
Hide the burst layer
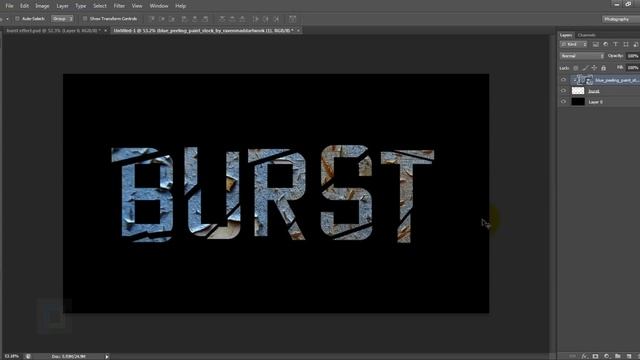563,91
